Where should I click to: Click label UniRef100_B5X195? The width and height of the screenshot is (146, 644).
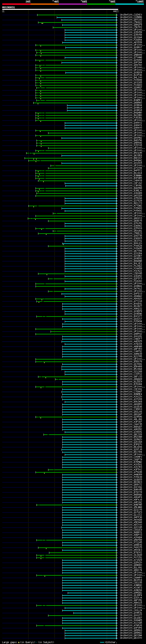click(x=131, y=153)
